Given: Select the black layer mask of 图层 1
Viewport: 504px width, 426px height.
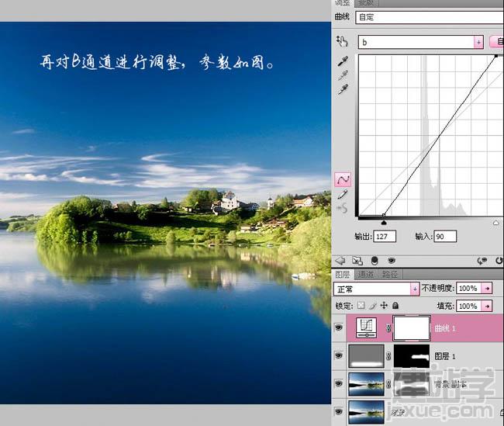Looking at the screenshot, I should 412,356.
